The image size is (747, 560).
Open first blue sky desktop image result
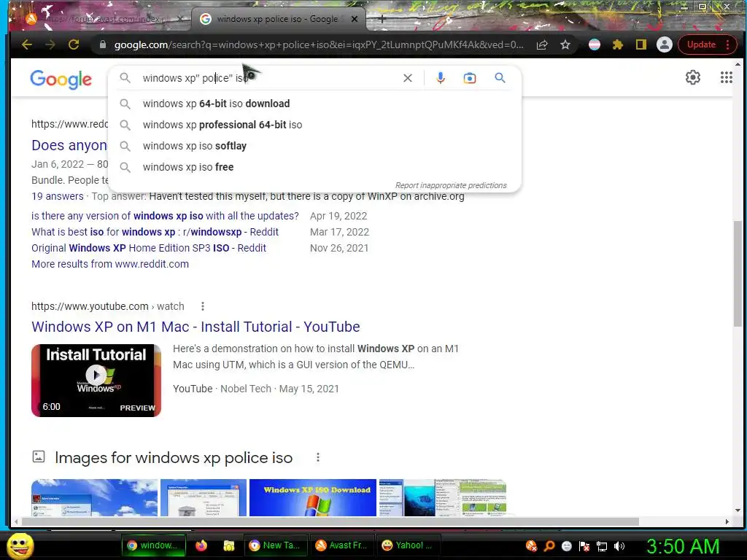(94, 497)
